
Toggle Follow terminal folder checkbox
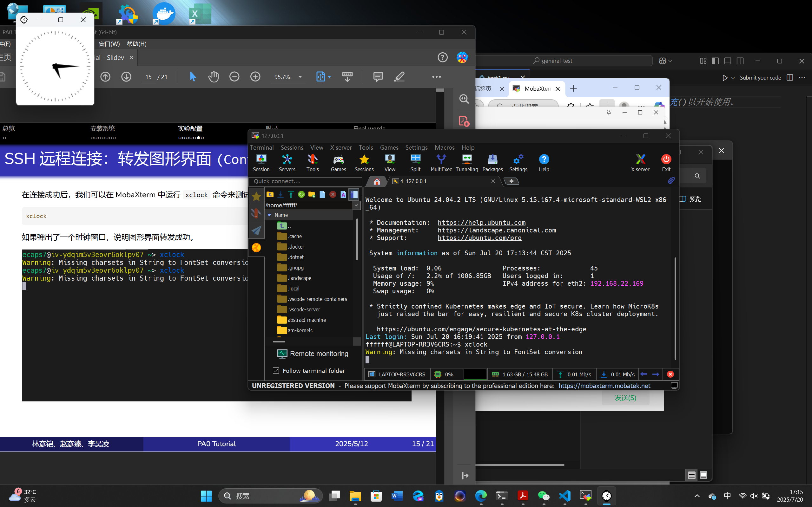276,371
